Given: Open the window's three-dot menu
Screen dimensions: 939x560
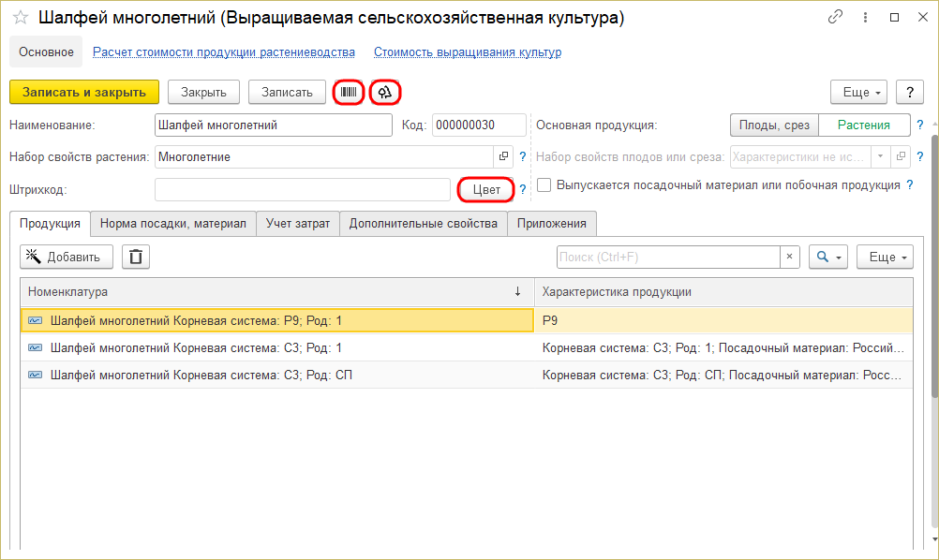Looking at the screenshot, I should 865,18.
